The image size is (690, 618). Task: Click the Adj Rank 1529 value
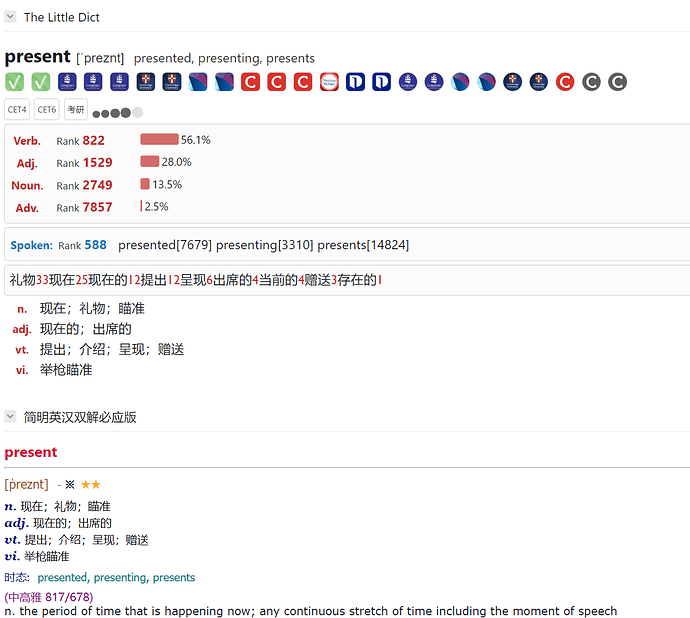(97, 162)
